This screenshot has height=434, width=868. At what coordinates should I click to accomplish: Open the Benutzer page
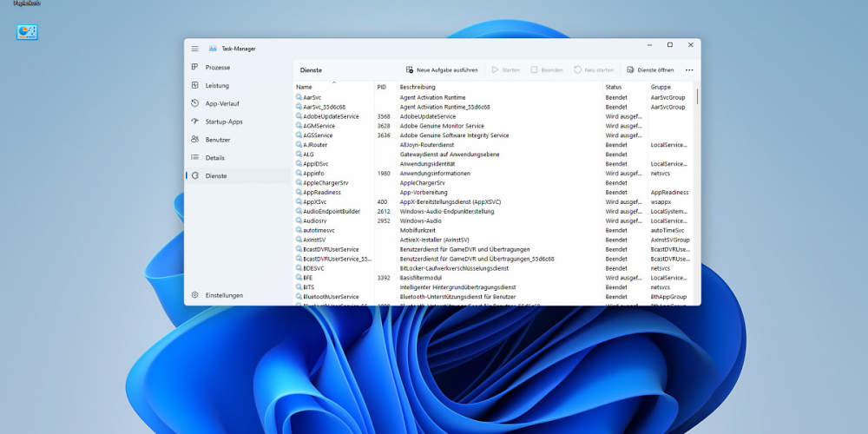click(238, 140)
